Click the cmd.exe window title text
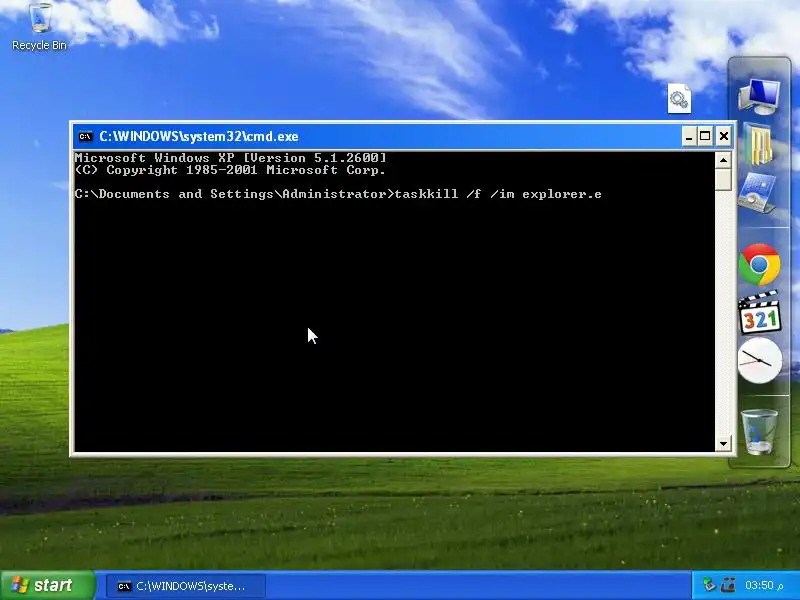This screenshot has height=600, width=800. [199, 136]
